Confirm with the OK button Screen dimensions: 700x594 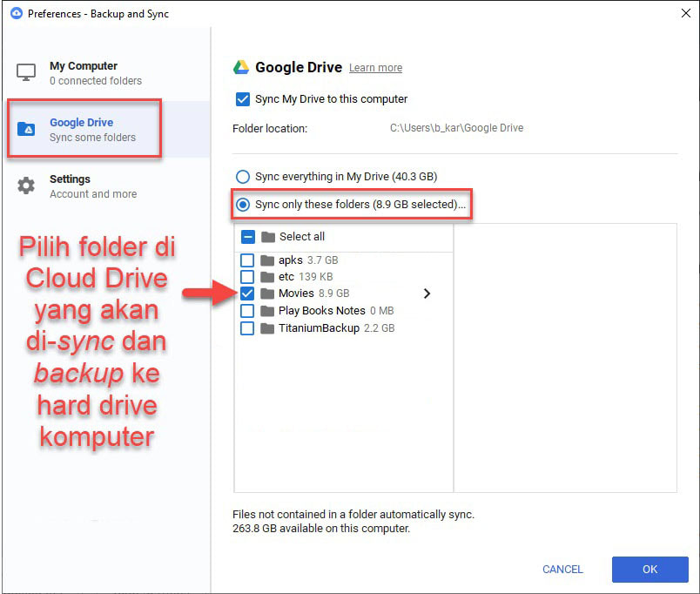point(650,570)
